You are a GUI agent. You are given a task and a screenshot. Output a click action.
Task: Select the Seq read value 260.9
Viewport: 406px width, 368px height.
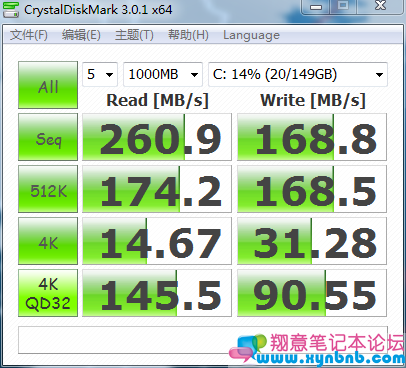click(x=157, y=137)
